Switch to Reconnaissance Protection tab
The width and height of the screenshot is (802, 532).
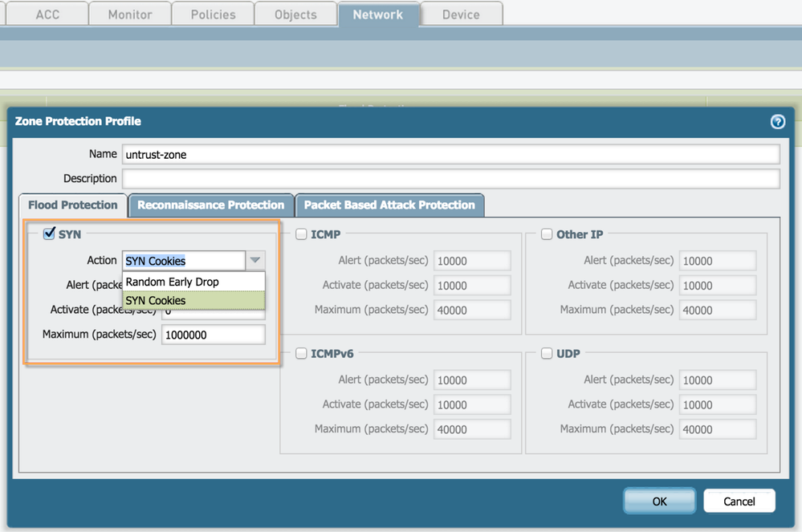(x=210, y=205)
